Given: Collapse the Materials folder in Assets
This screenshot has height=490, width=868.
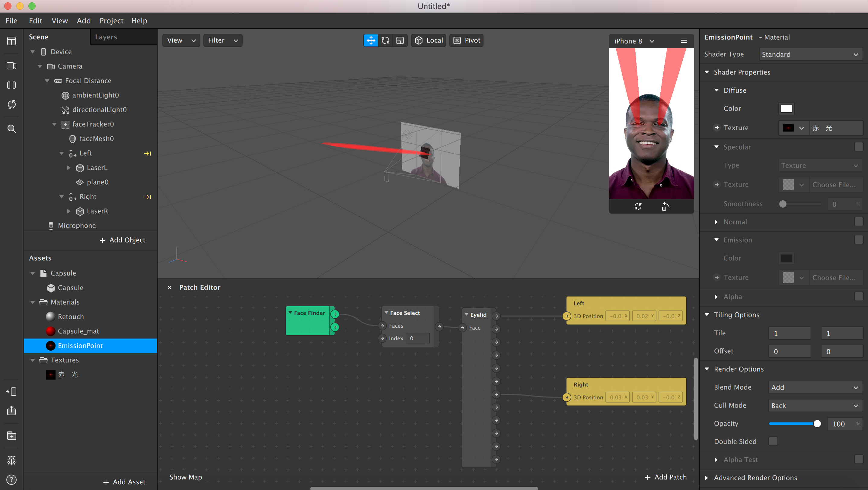Looking at the screenshot, I should (x=33, y=302).
